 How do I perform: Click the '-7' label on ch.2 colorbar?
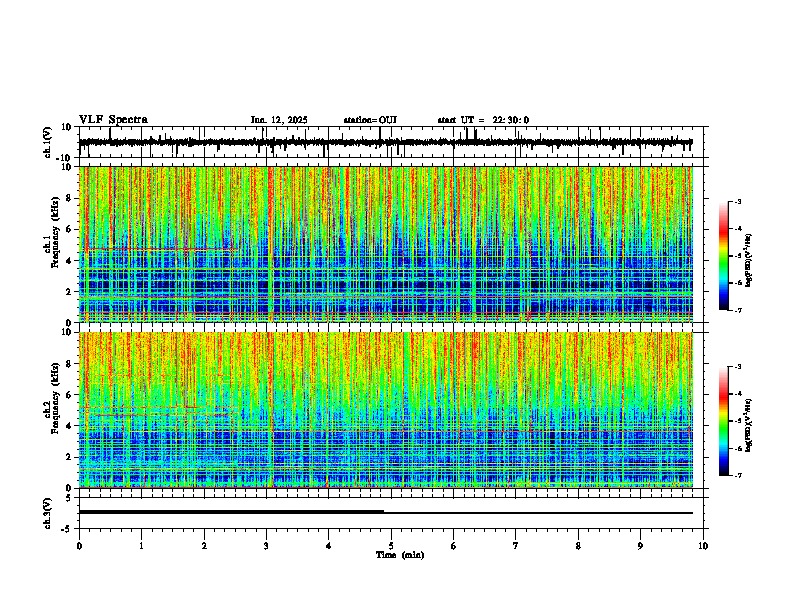click(738, 475)
